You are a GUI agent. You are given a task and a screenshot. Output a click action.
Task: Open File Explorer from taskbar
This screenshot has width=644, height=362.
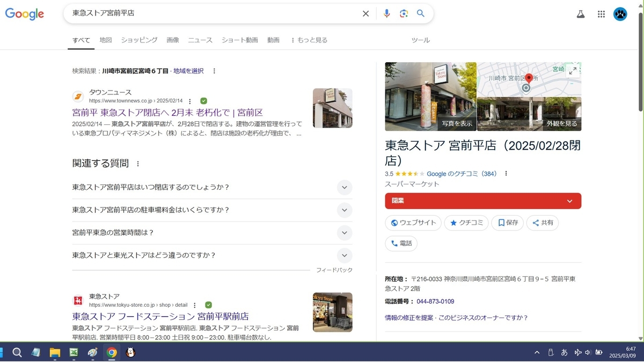coord(55,352)
